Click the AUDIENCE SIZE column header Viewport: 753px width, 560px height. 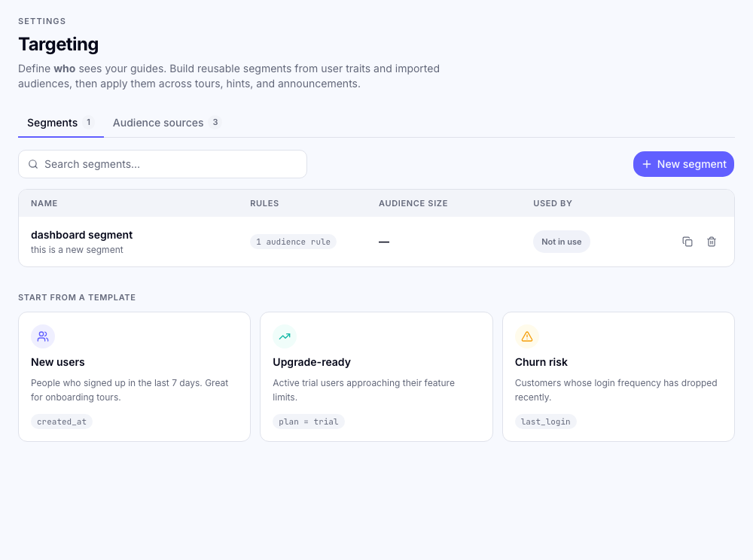(413, 203)
